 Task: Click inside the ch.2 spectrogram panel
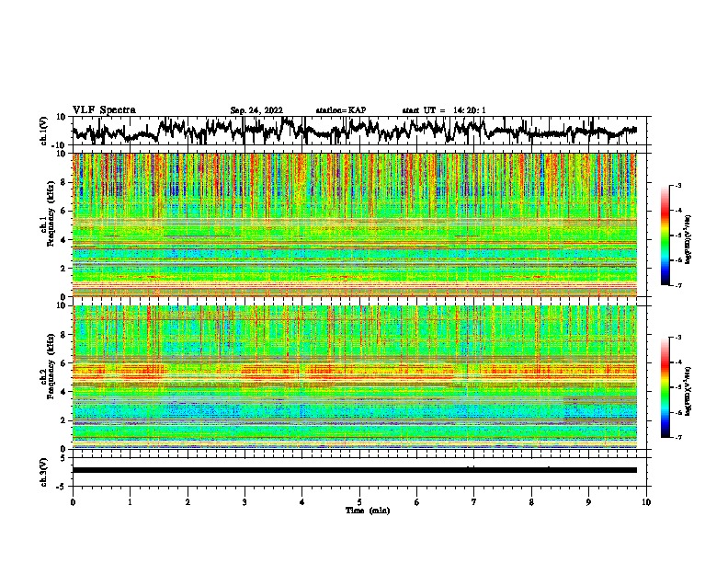(354, 377)
